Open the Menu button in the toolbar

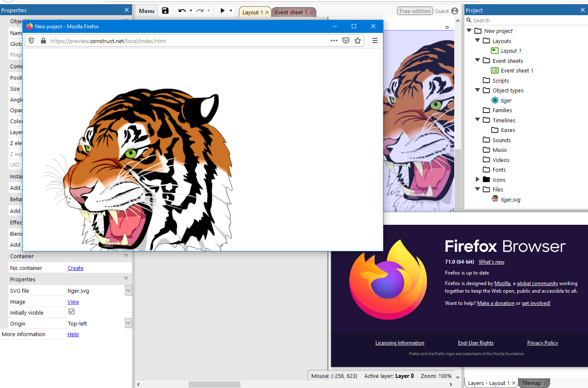tap(146, 11)
